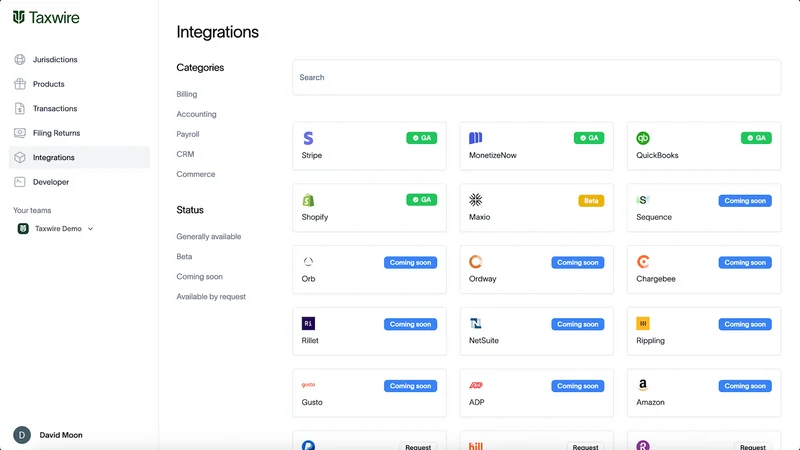Click the Beta badge on Maxio
800x450 pixels.
pyautogui.click(x=591, y=201)
